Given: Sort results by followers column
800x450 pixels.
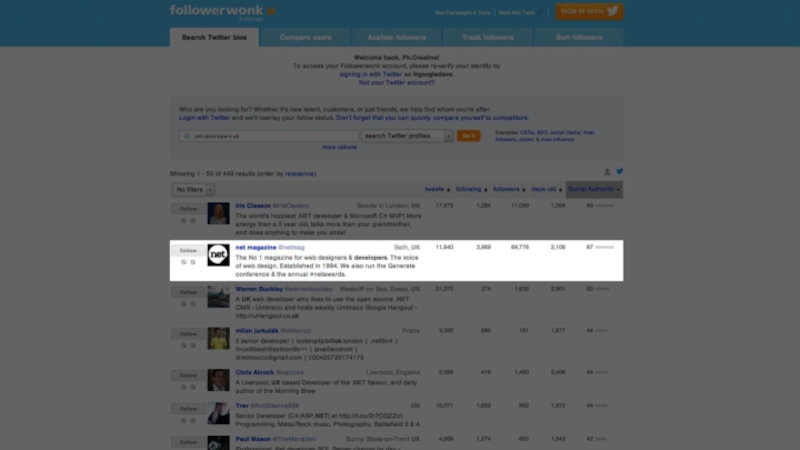Looking at the screenshot, I should 509,189.
